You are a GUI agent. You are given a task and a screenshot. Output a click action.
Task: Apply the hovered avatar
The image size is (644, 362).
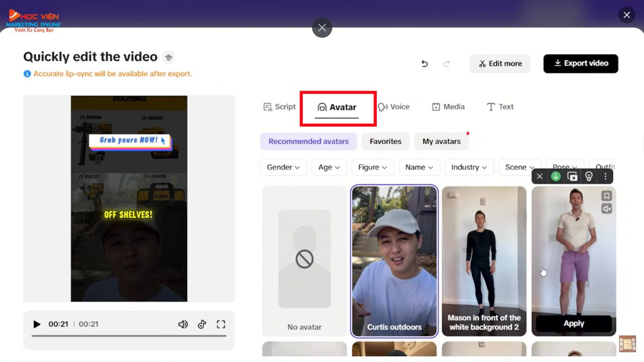click(574, 323)
